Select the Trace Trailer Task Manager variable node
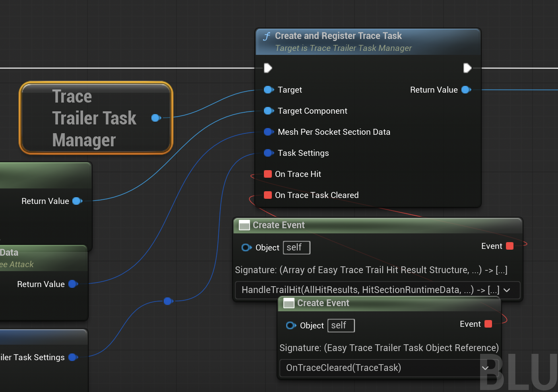 coord(95,118)
